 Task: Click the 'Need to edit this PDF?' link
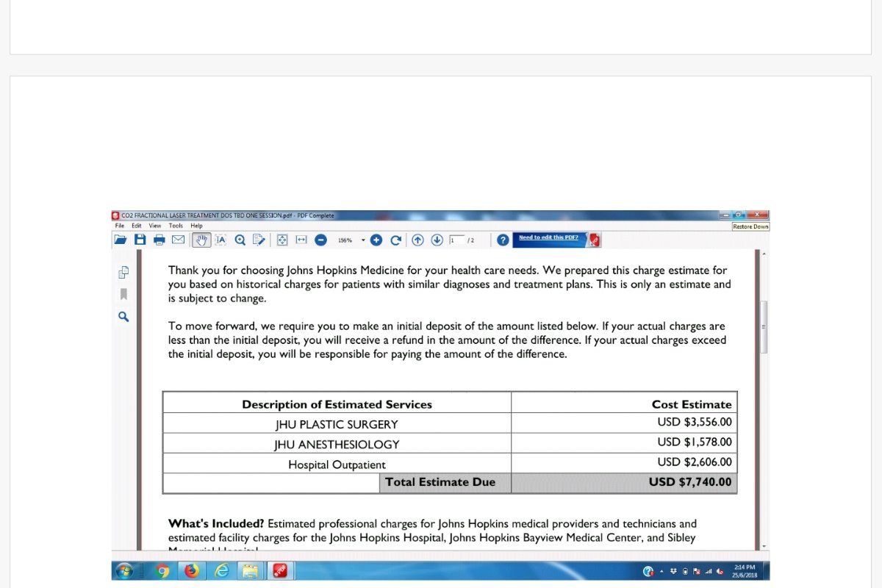548,237
